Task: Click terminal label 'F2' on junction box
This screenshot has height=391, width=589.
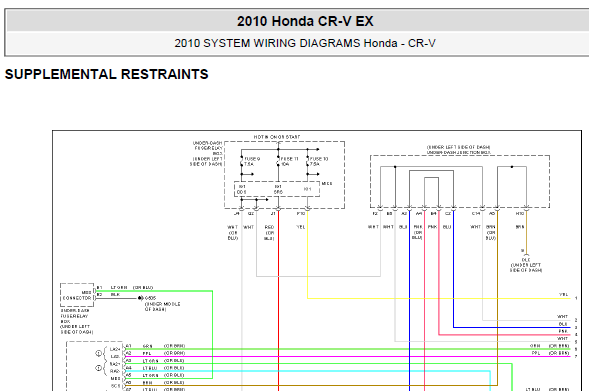Action: [x=375, y=213]
